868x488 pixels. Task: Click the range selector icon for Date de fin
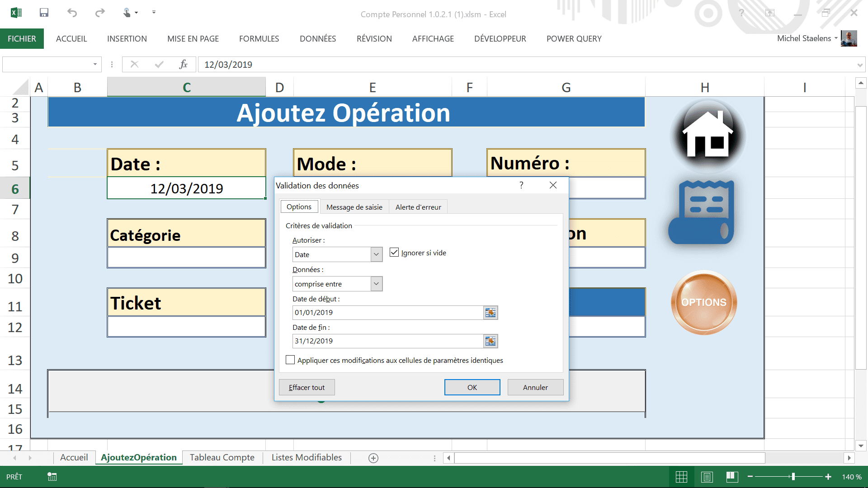click(491, 341)
